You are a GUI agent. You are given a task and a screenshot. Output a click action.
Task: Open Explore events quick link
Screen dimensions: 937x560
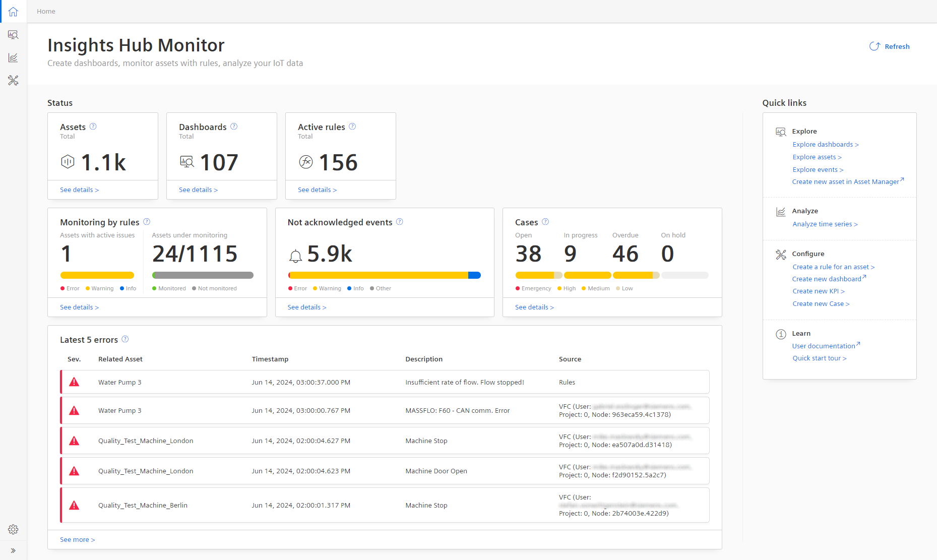click(x=818, y=170)
